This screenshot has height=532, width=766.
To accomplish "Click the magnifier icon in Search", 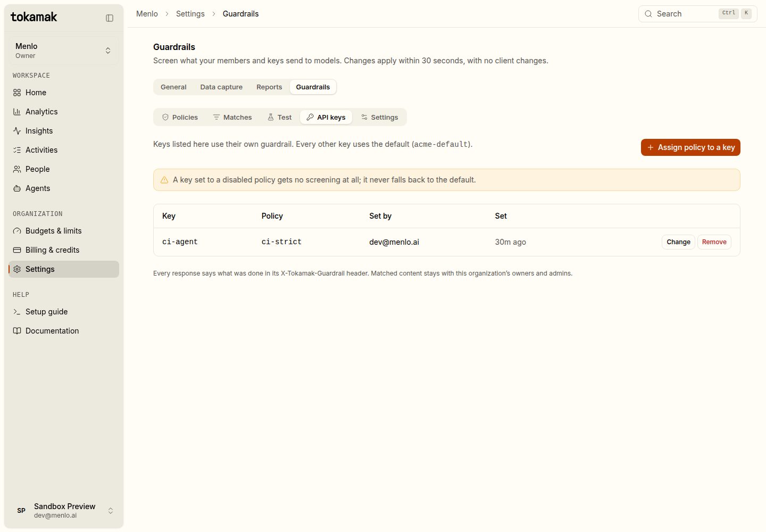I will click(648, 14).
